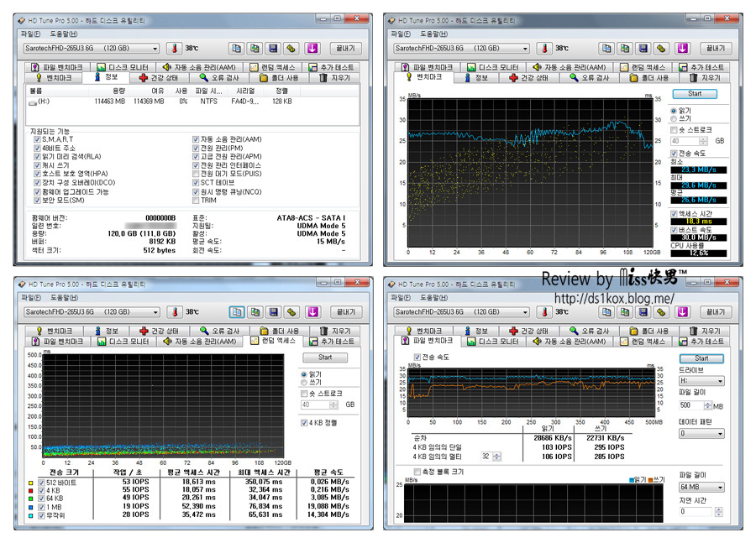Image resolution: width=756 pixels, height=543 pixels.
Task: Open the options icon in the File Benchmark window
Action: click(x=662, y=312)
